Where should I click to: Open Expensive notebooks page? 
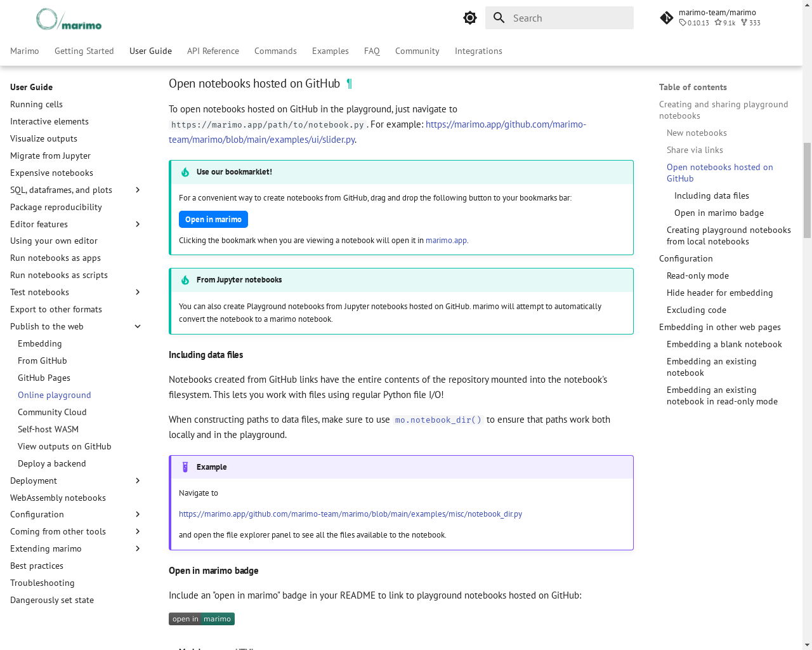click(x=51, y=173)
